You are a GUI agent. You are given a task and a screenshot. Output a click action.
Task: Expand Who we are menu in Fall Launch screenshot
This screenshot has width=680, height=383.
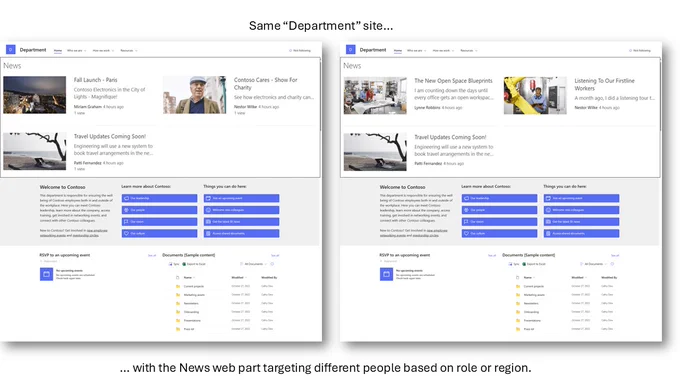[x=77, y=50]
